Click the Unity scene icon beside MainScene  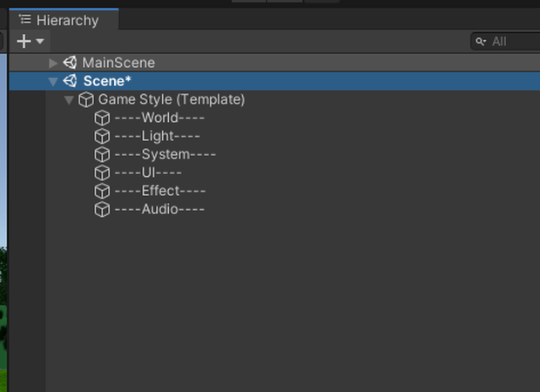tap(70, 63)
